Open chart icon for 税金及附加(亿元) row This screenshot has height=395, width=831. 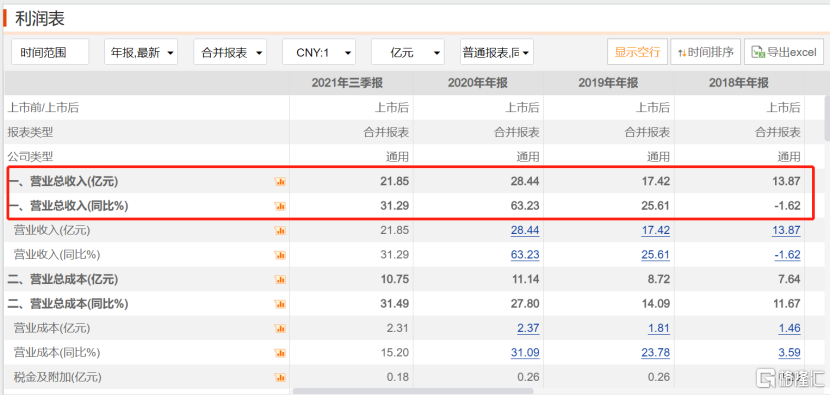(280, 378)
